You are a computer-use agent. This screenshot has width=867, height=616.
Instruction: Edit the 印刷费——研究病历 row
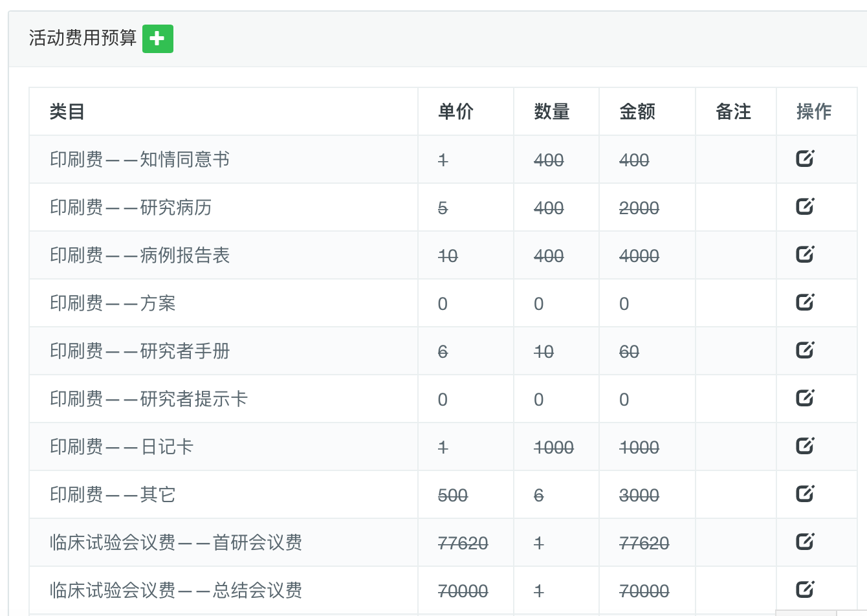coord(805,206)
